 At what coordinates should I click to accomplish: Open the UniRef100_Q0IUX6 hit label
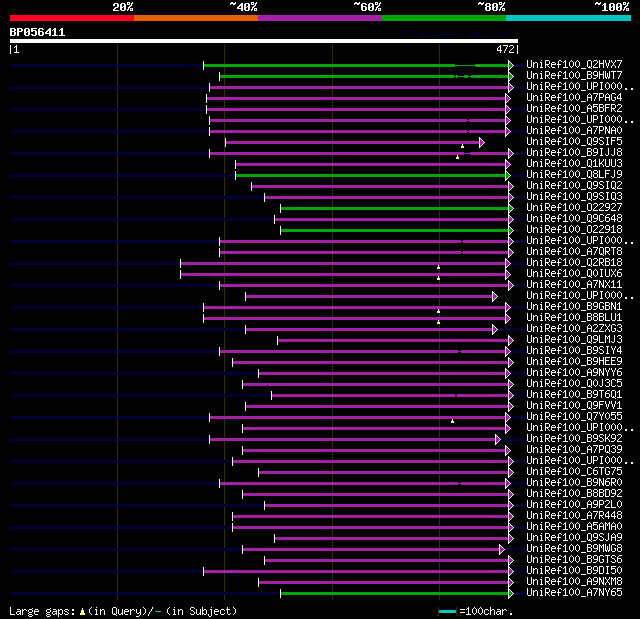coord(574,274)
